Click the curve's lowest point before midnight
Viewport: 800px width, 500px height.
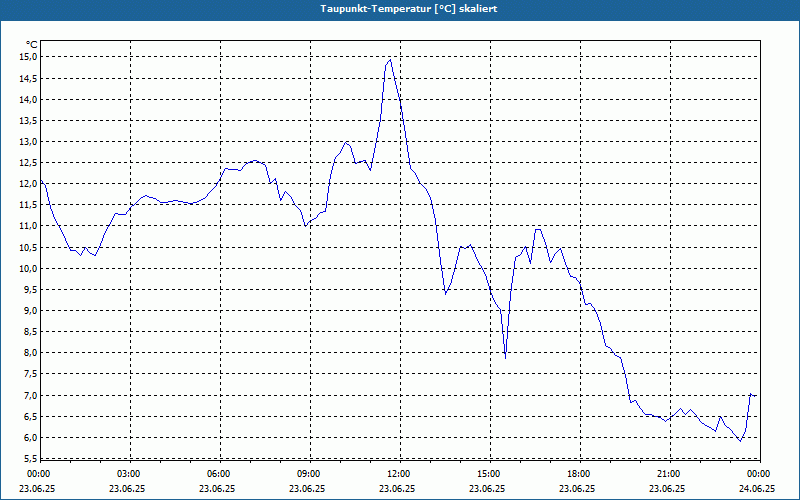tap(740, 441)
